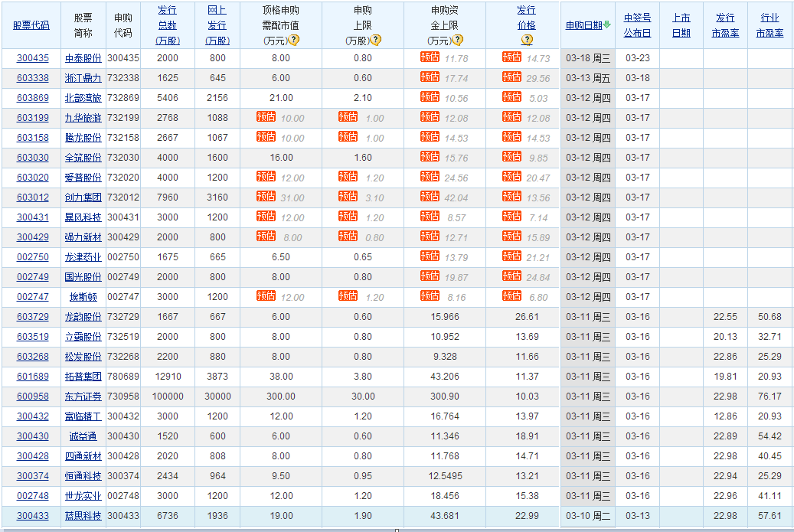Open the 拓普集团 stock link

83,377
